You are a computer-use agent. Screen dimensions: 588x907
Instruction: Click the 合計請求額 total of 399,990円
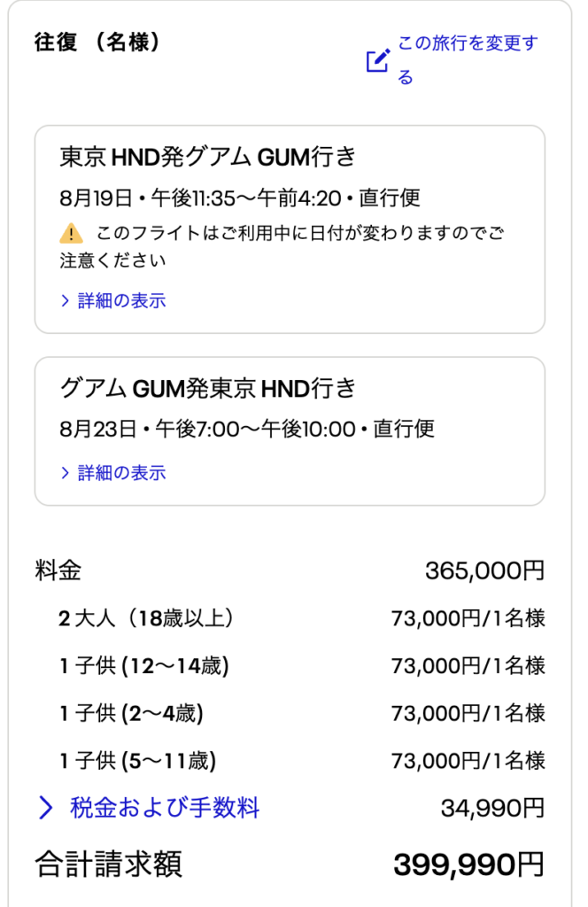pyautogui.click(x=468, y=864)
